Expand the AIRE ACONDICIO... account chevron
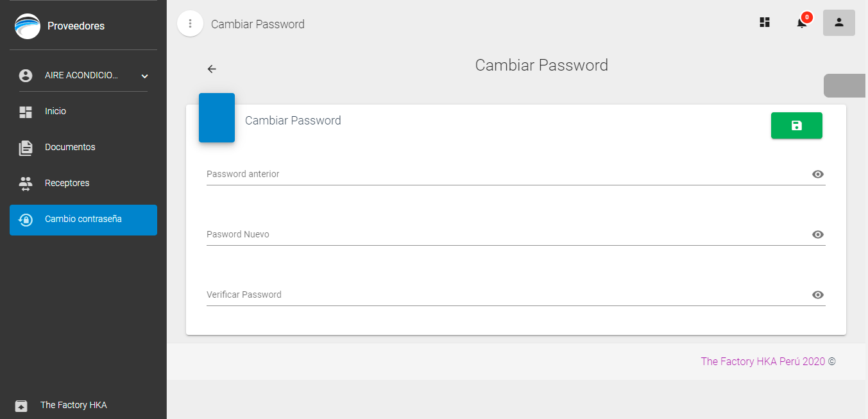This screenshot has width=868, height=419. pos(144,76)
